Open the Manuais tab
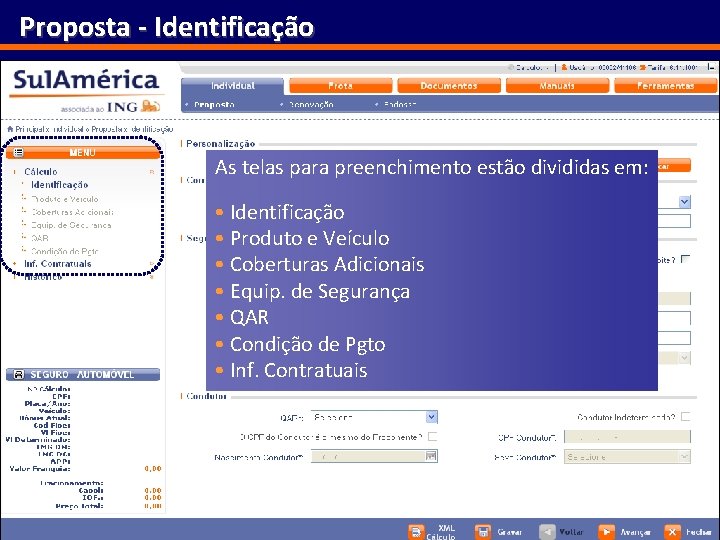 point(557,86)
